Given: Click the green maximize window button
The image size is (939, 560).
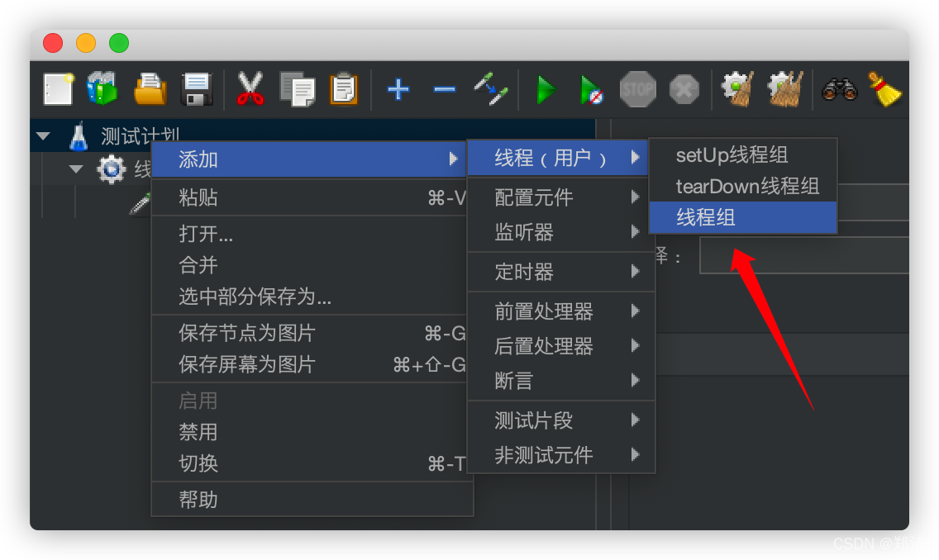Looking at the screenshot, I should click(x=119, y=43).
